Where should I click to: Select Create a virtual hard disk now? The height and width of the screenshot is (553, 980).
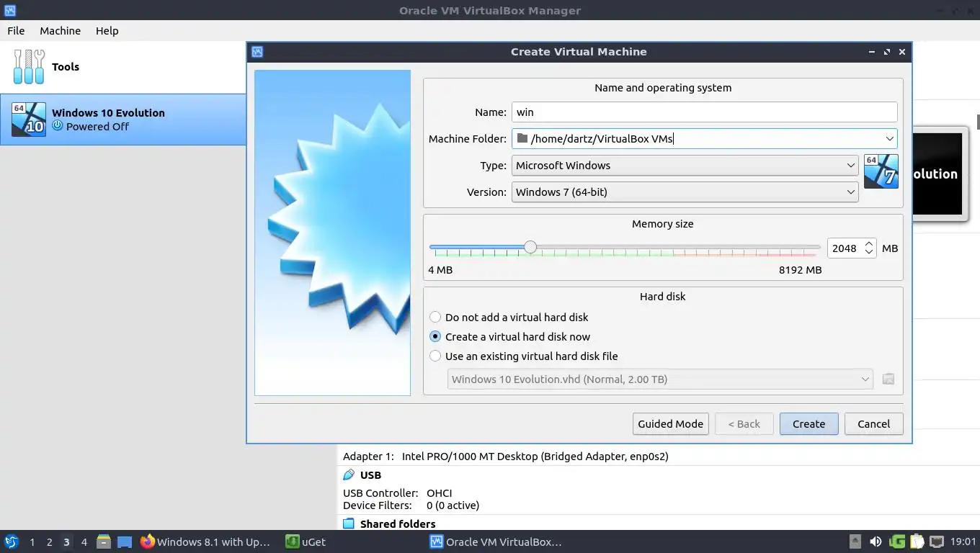[x=509, y=336]
